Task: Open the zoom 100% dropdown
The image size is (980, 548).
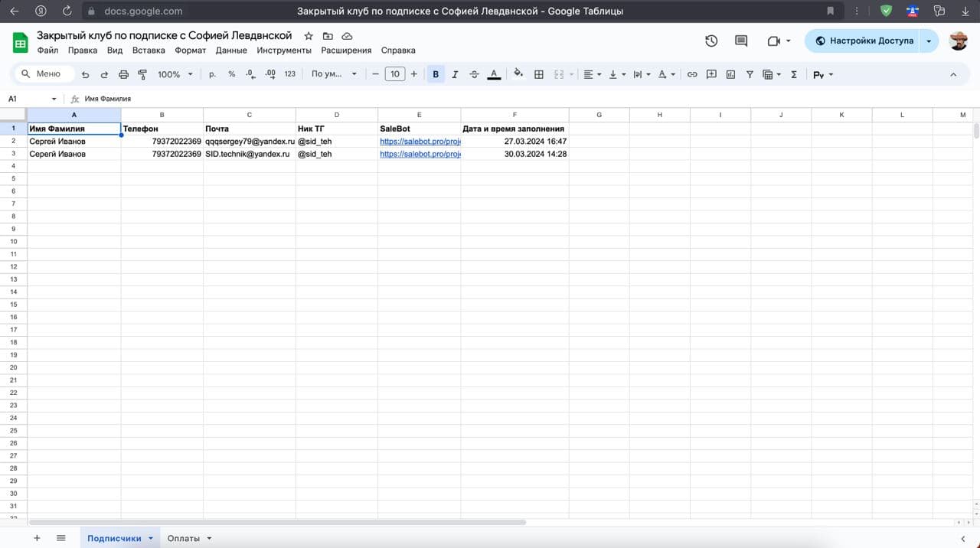Action: [175, 74]
